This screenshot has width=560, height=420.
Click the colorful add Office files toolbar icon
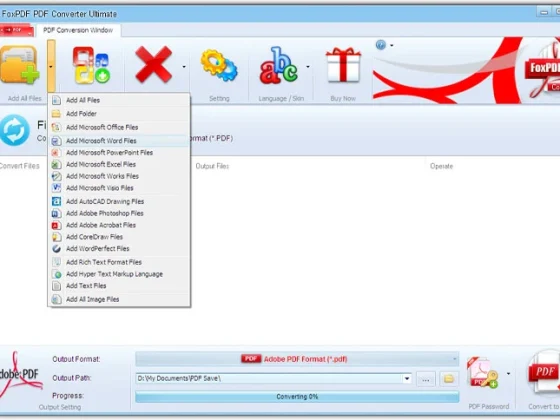click(91, 65)
